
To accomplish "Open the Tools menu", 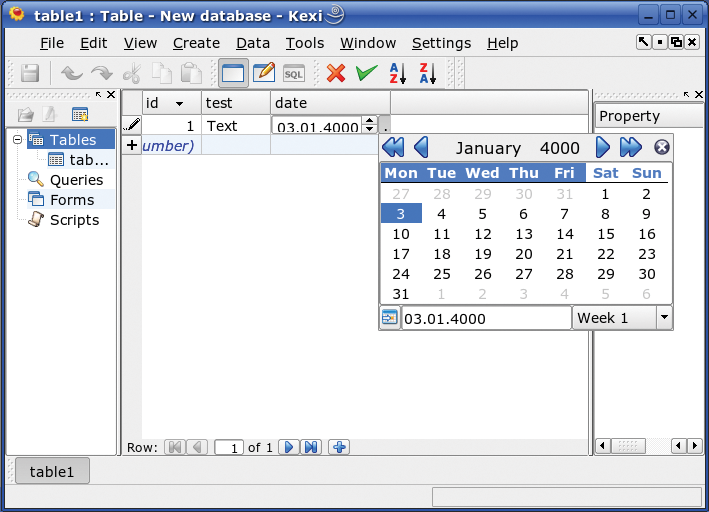I will click(305, 43).
